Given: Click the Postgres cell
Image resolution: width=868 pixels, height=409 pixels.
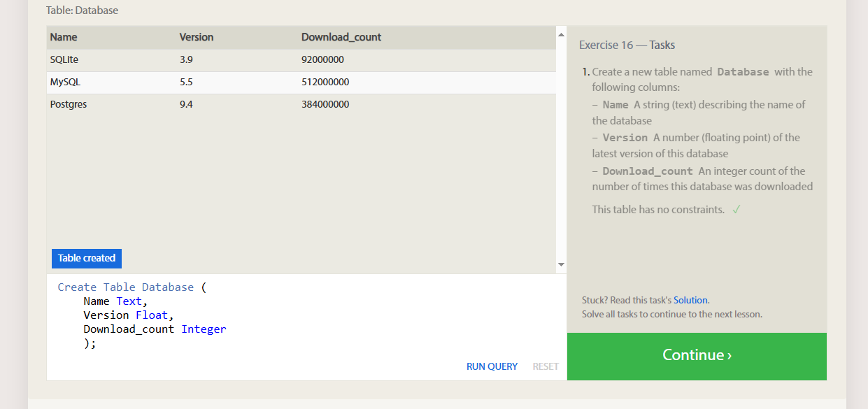Looking at the screenshot, I should pos(69,104).
